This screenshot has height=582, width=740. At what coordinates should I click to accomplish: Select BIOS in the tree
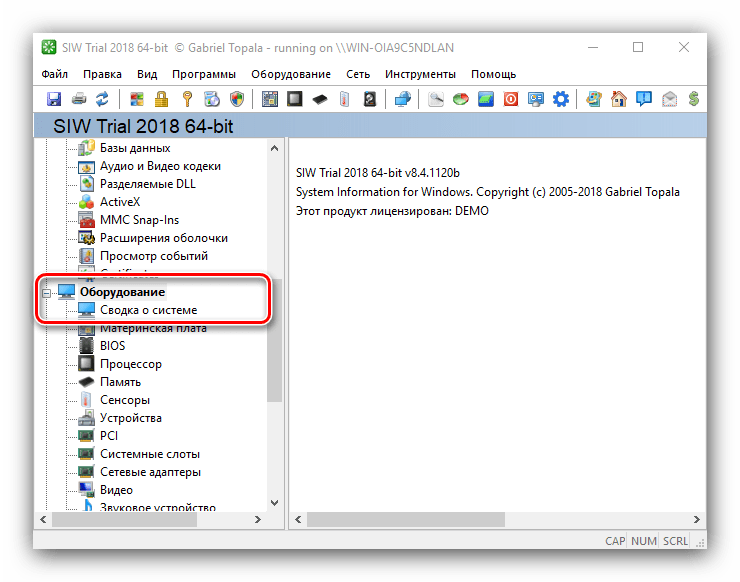[112, 346]
